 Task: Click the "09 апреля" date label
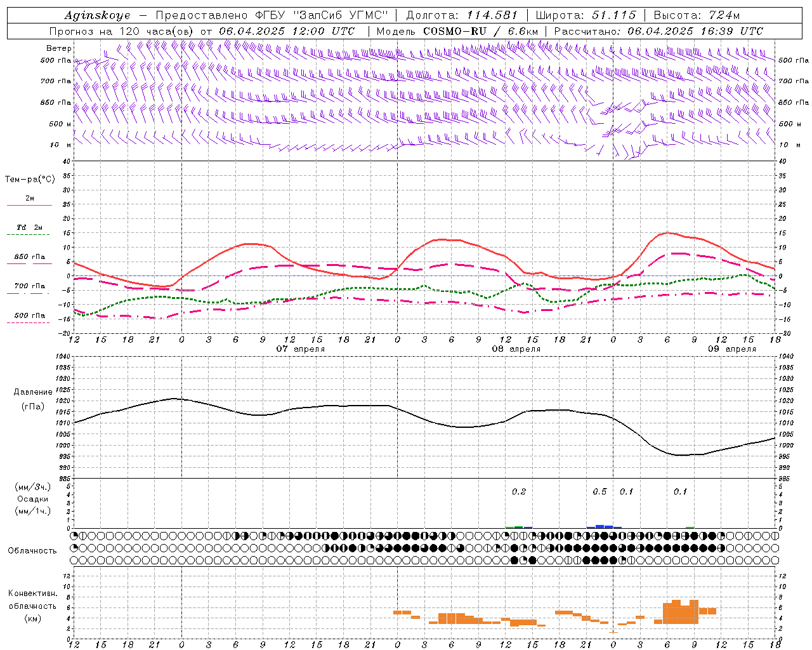tap(732, 349)
